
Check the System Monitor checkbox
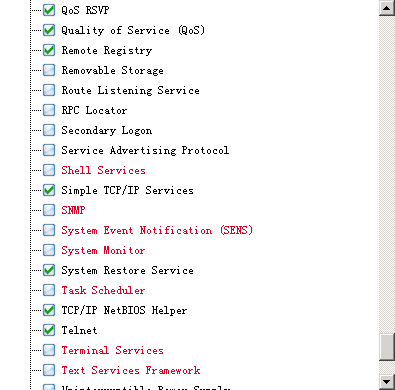(x=49, y=250)
